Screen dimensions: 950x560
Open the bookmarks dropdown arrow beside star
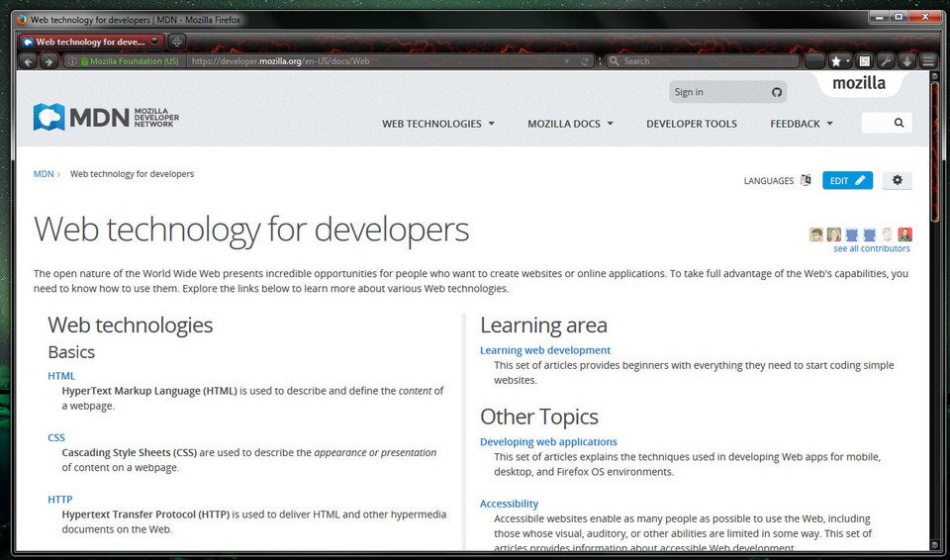(848, 60)
